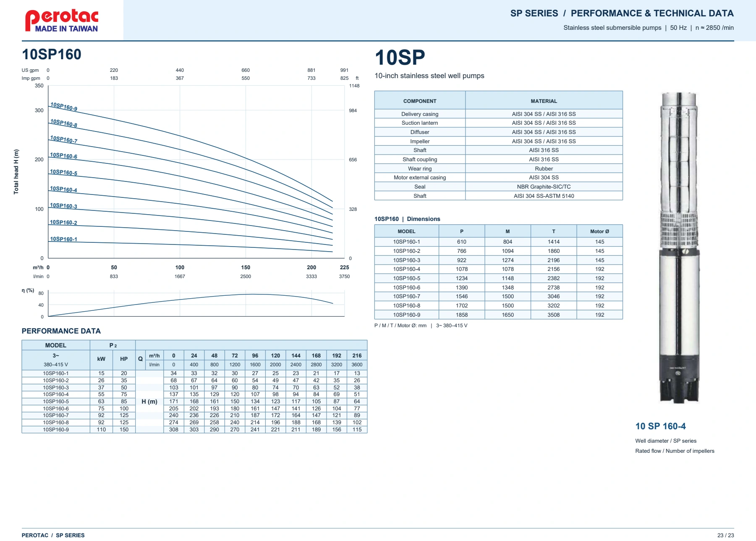Click the submersible pump product image
The height and width of the screenshot is (541, 756).
click(679, 247)
